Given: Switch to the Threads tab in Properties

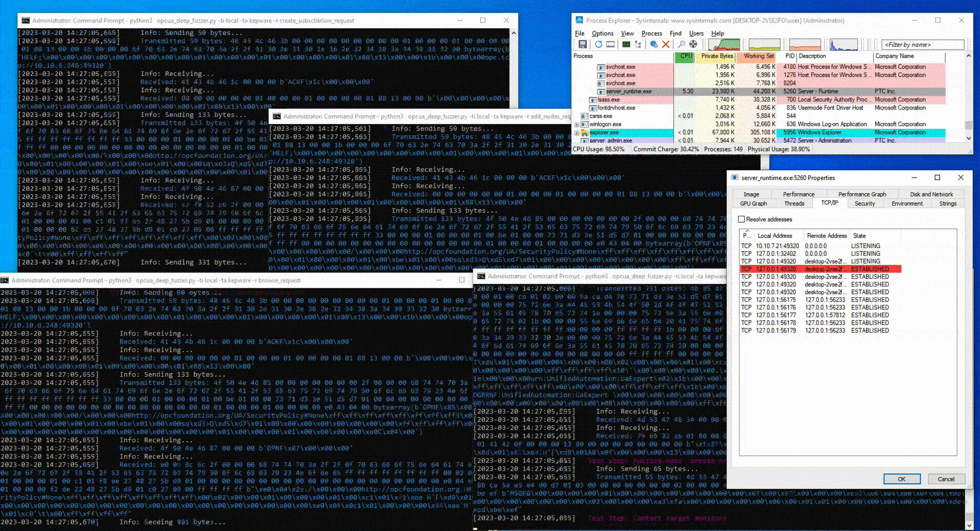Looking at the screenshot, I should pyautogui.click(x=793, y=203).
